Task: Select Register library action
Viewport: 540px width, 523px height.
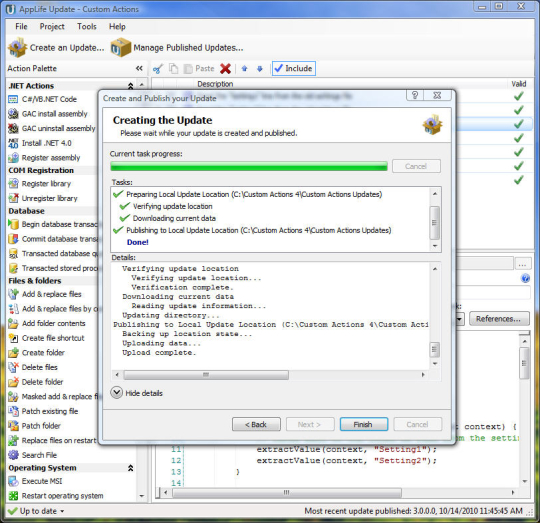Action: point(40,184)
